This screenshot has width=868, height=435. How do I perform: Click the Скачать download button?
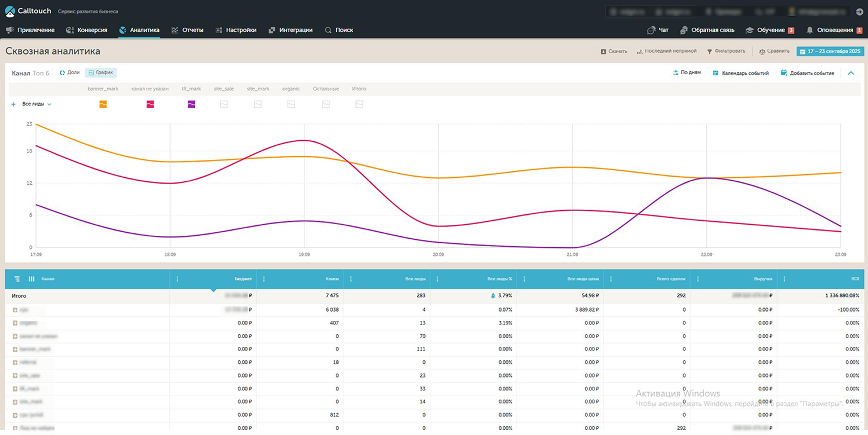614,52
